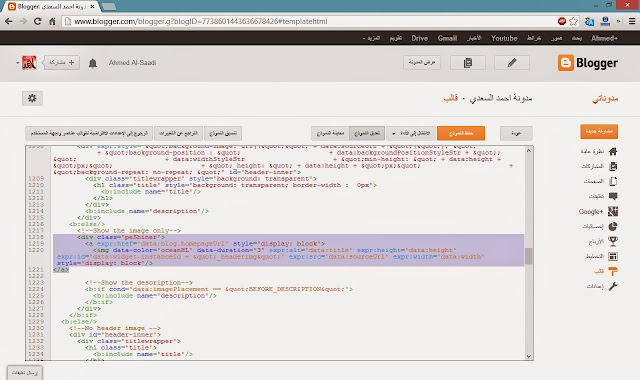This screenshot has width=640, height=380.
Task: Click the 'Show the image only' comment line
Action: [x=129, y=231]
